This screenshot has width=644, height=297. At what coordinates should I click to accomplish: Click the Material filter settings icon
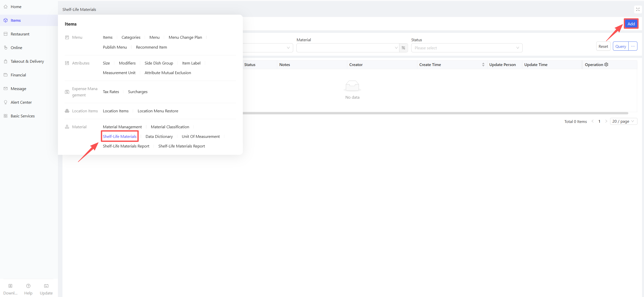click(403, 48)
